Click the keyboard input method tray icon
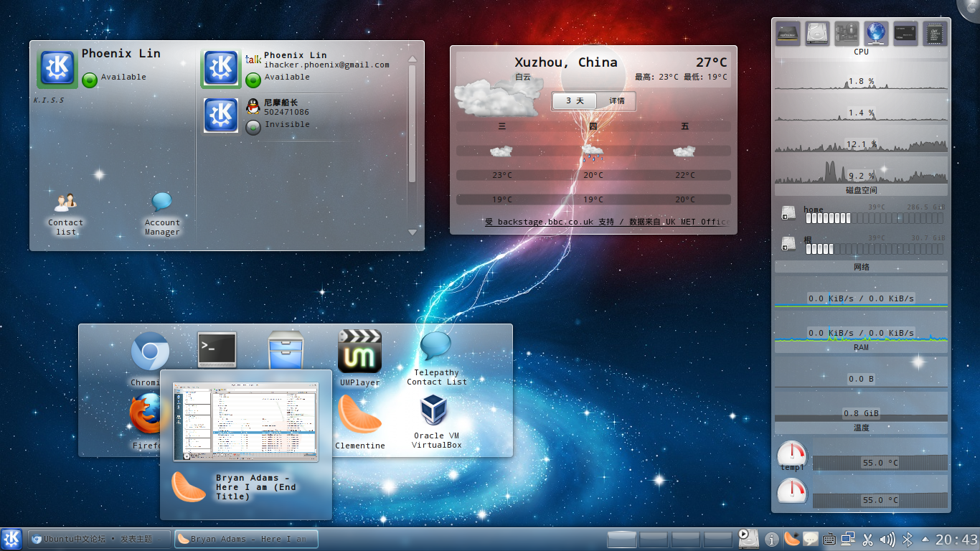This screenshot has height=551, width=980. (829, 539)
